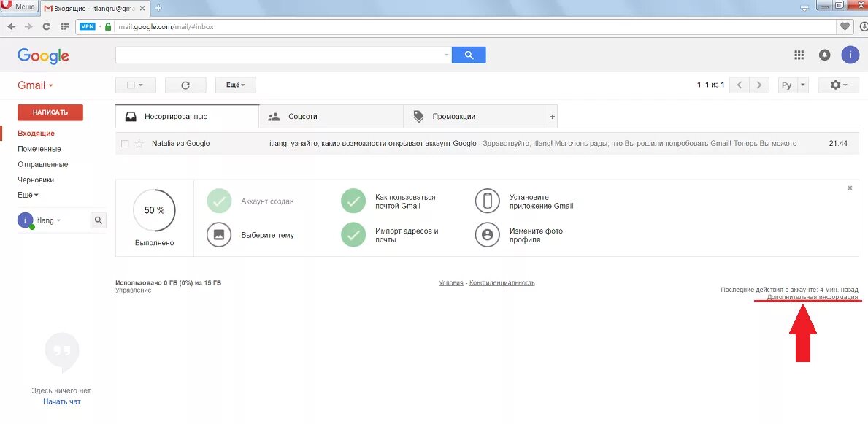
Task: Open Как пользоваться почтой Gmail checkmark
Action: click(353, 201)
